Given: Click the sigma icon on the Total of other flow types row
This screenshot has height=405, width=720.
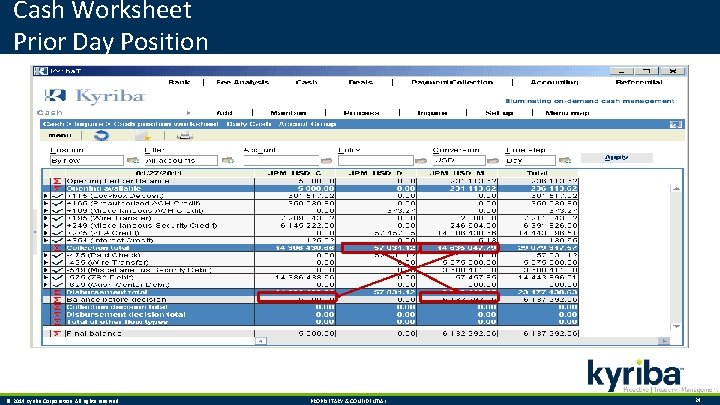Looking at the screenshot, I should click(57, 322).
